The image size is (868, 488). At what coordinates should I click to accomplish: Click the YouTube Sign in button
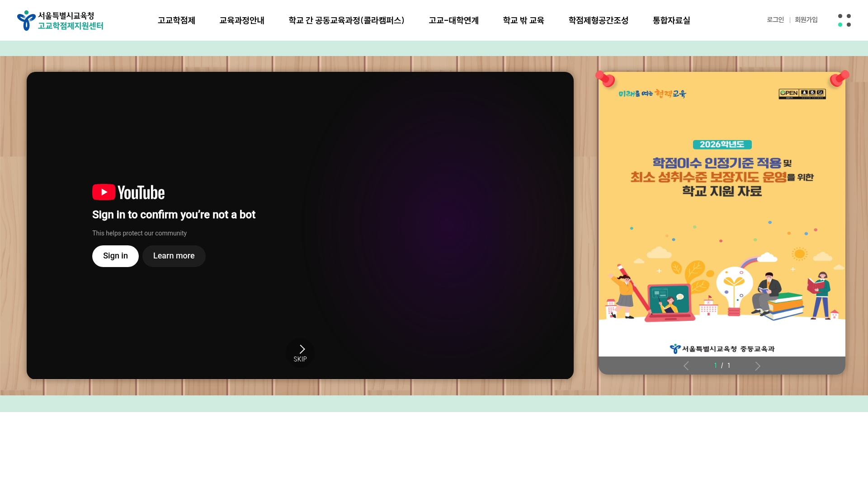pyautogui.click(x=115, y=256)
